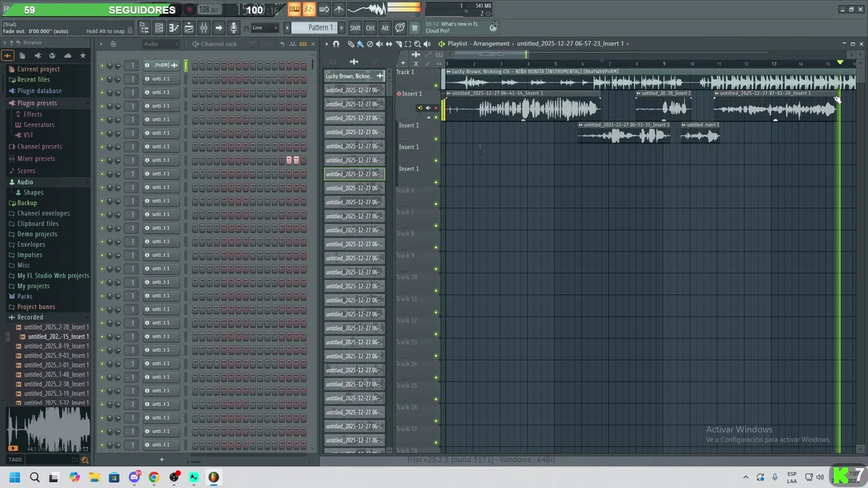868x488 pixels.
Task: Select the Slip tool in Playlist toolbar
Action: coord(389,44)
